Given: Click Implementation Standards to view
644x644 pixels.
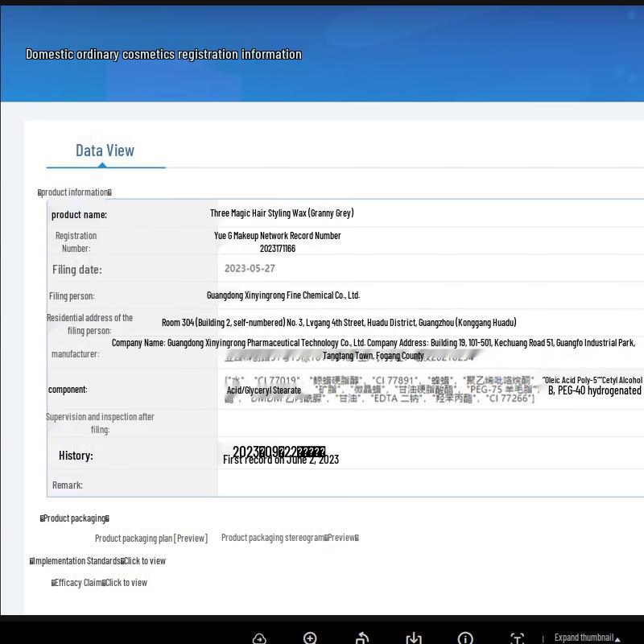Looking at the screenshot, I should tap(97, 561).
